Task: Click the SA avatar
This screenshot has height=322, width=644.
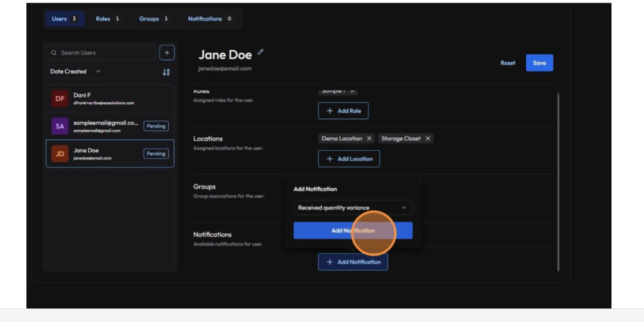Action: point(60,126)
